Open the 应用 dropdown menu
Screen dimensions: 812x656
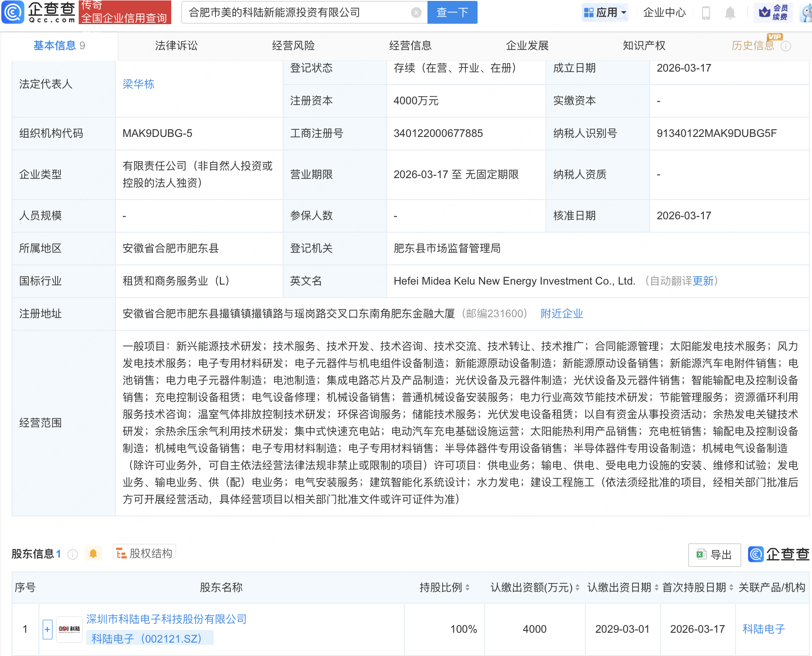click(x=605, y=12)
